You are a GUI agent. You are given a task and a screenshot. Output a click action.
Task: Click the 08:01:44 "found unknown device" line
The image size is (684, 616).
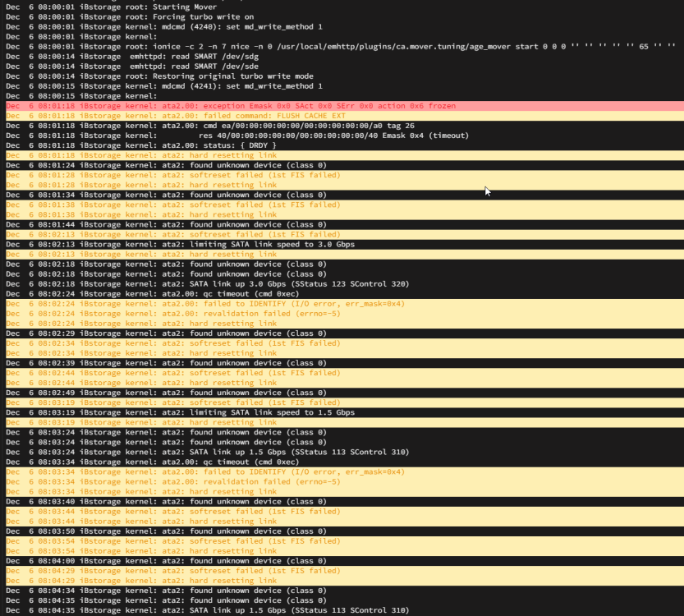point(345,225)
